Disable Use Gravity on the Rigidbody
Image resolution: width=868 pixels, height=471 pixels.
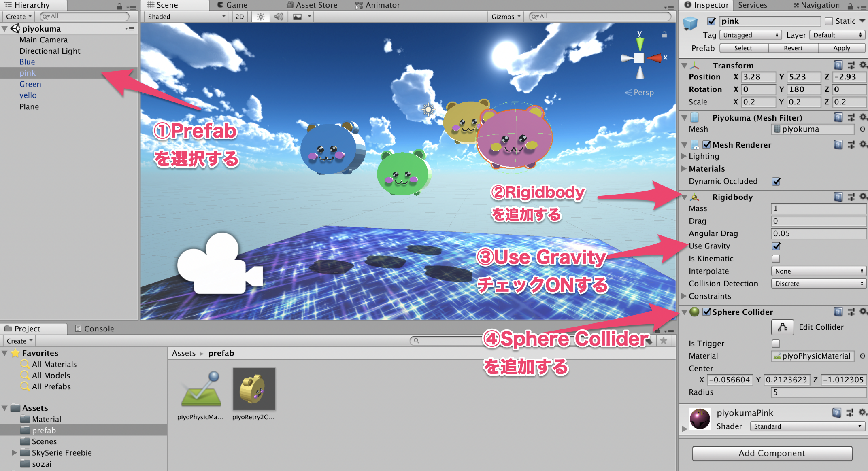[775, 246]
